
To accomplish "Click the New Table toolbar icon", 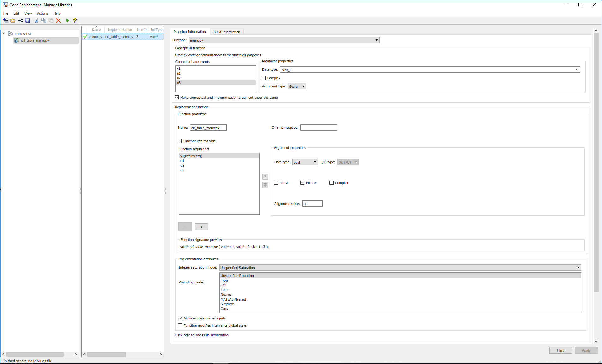I will 6,21.
